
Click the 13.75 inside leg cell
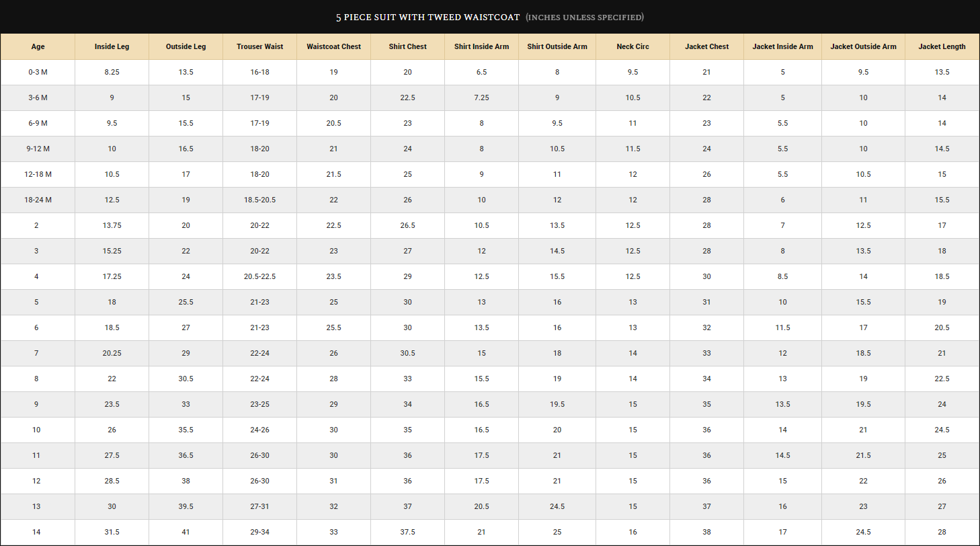[112, 225]
